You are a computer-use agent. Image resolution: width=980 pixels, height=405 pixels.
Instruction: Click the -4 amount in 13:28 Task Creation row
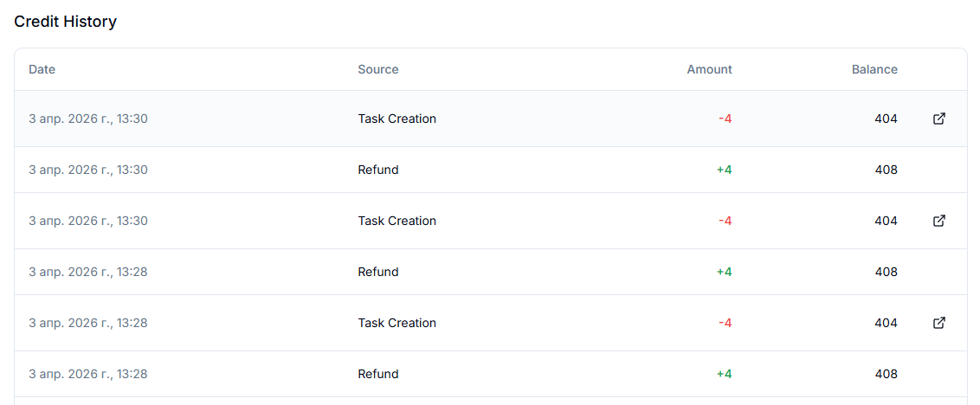725,323
